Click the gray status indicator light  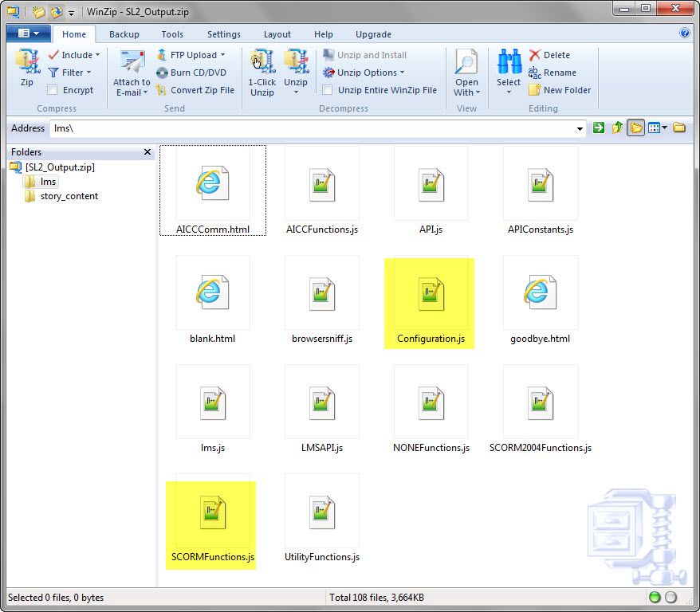pos(671,597)
